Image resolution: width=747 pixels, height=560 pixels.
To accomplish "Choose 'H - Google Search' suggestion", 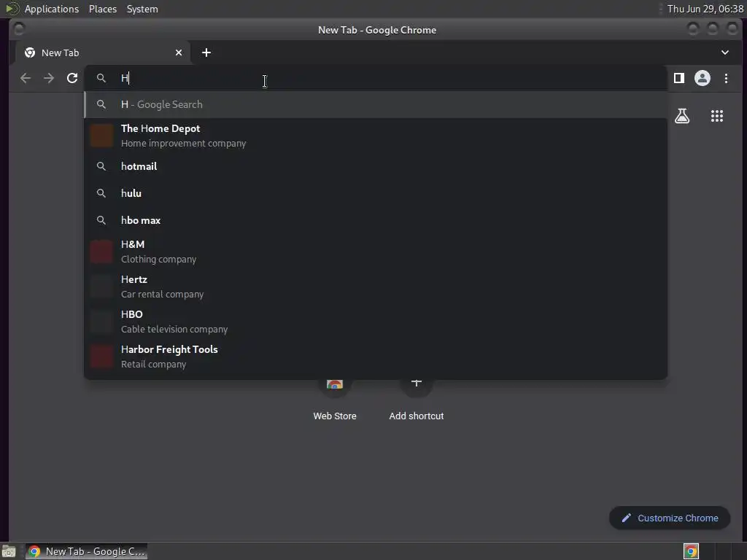I will 376,104.
